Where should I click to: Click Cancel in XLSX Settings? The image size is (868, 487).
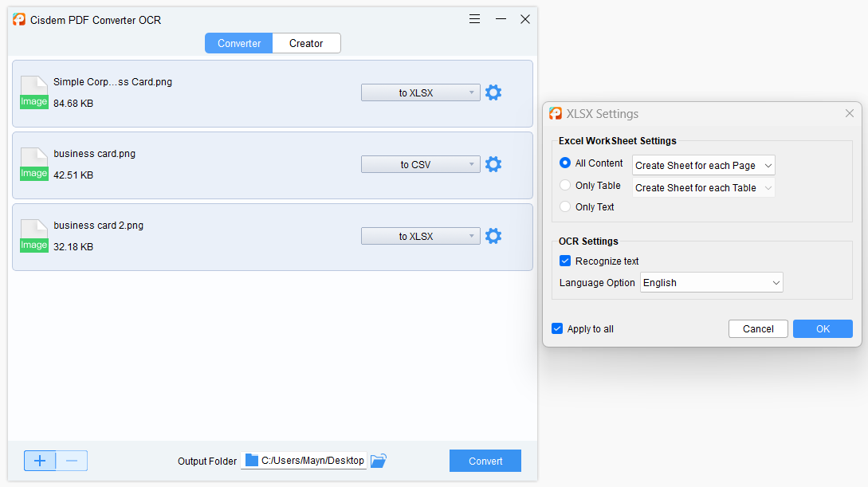click(758, 328)
